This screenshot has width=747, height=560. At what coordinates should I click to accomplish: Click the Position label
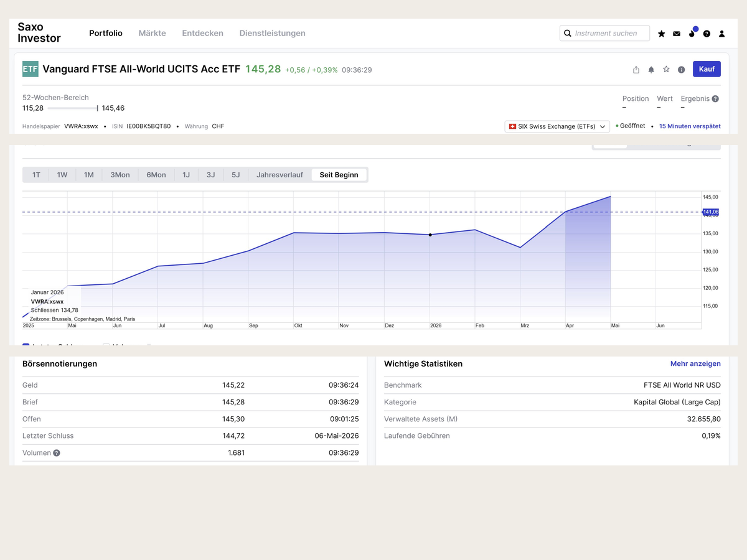pyautogui.click(x=636, y=99)
